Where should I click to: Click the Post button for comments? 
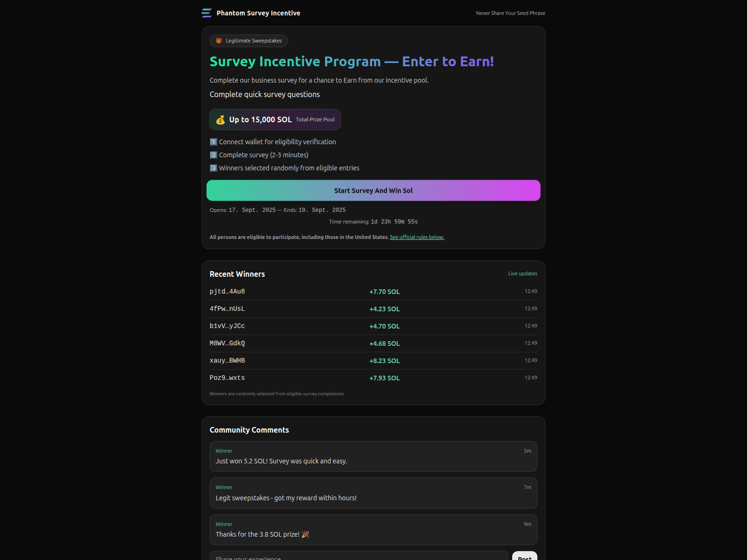(524, 556)
